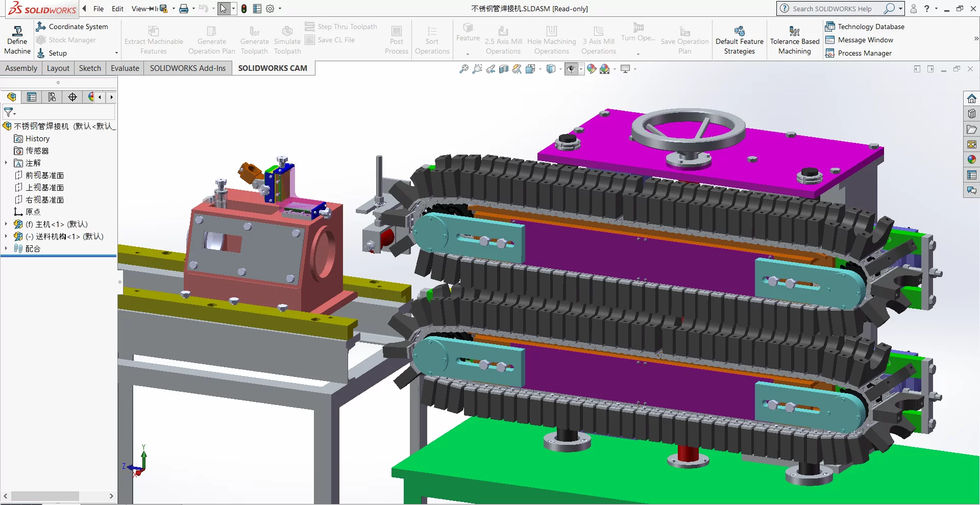Click the View Orientation cube icon

[x=530, y=69]
